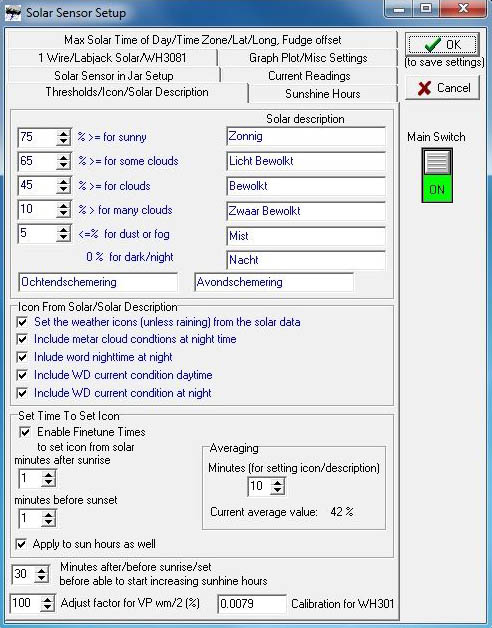Viewport: 492px width, 628px height.
Task: Click the Zonnig description field
Action: point(306,137)
